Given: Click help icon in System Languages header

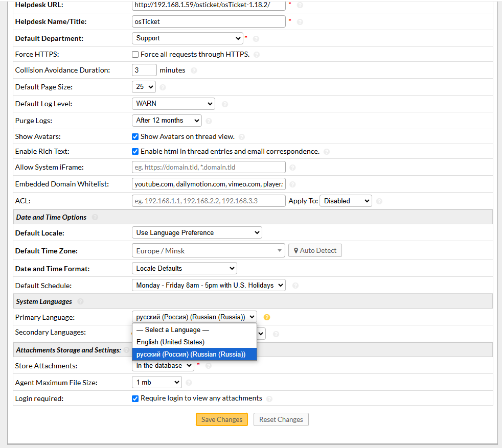Looking at the screenshot, I should coord(80,301).
